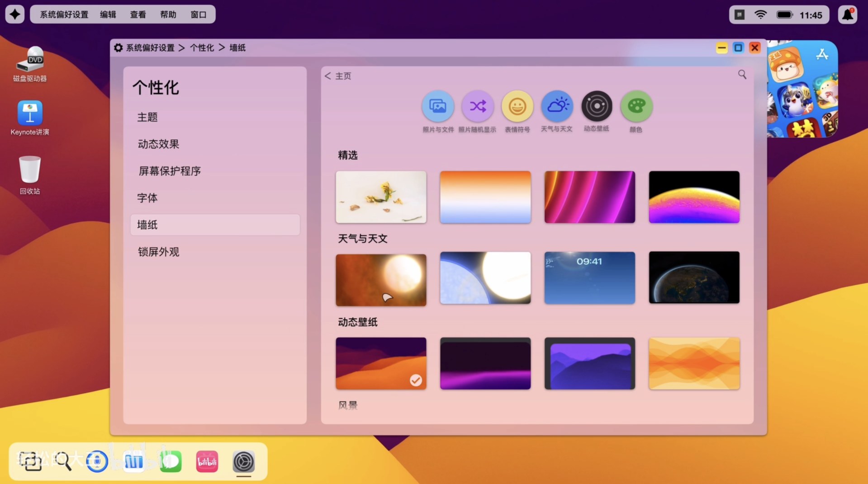Click the Wi-Fi status icon
868x484 pixels.
click(761, 14)
